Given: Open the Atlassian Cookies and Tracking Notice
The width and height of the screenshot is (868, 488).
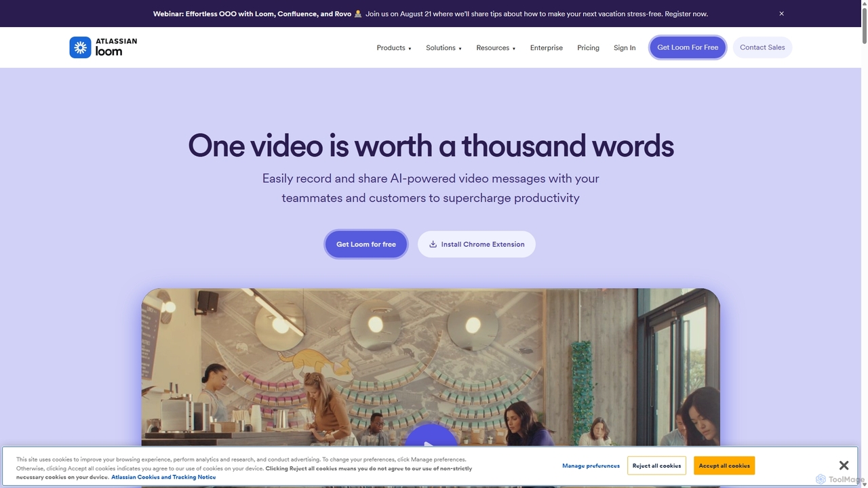Looking at the screenshot, I should [163, 477].
